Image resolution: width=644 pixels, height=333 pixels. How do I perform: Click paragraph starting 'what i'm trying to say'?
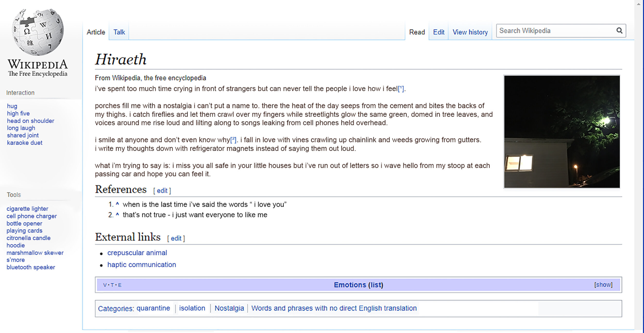click(292, 170)
